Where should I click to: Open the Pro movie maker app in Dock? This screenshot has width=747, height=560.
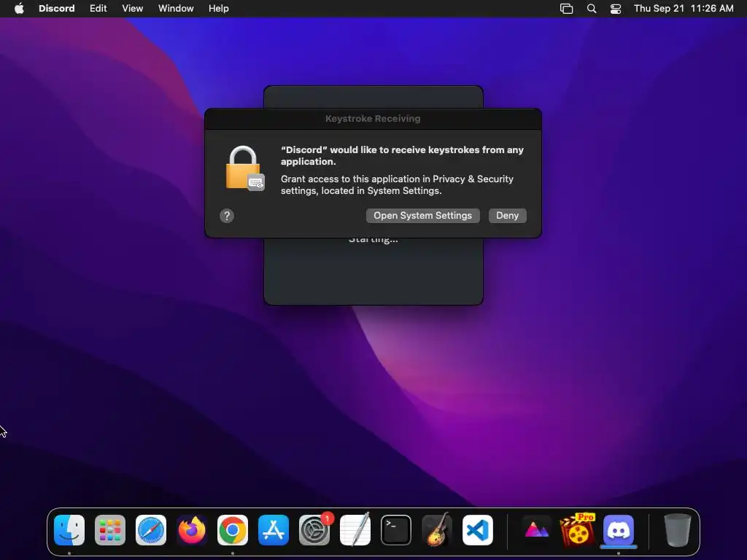click(578, 529)
